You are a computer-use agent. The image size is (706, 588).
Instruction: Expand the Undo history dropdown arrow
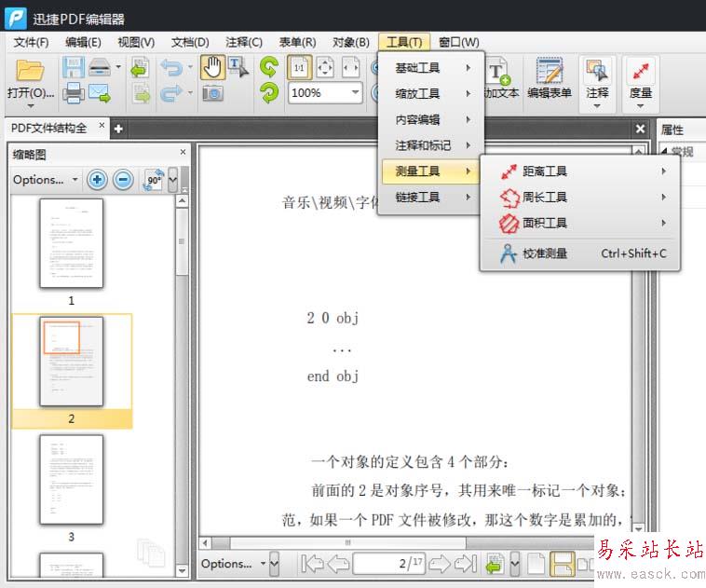click(x=190, y=67)
